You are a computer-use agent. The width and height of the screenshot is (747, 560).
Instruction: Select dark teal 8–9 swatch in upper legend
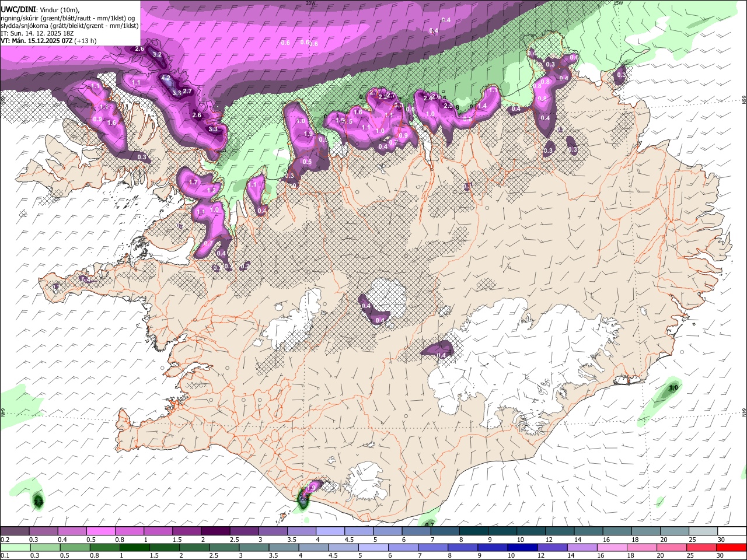tap(474, 531)
